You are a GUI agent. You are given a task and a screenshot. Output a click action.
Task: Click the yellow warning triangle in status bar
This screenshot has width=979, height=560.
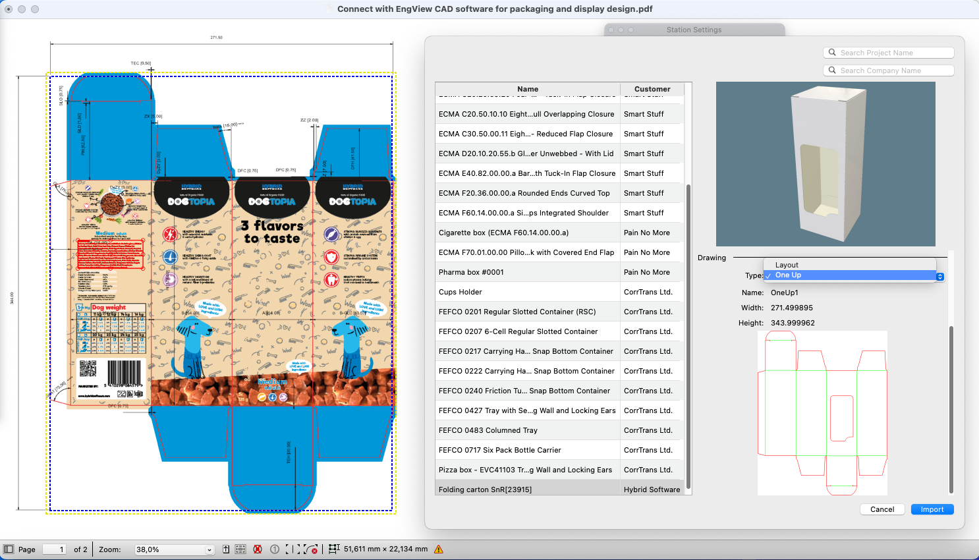[437, 549]
